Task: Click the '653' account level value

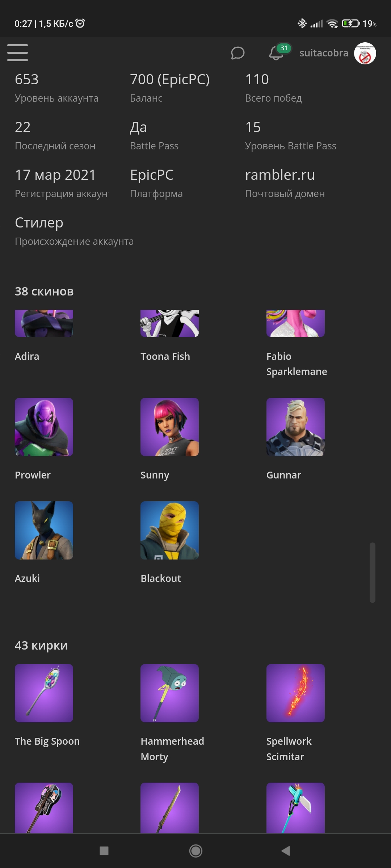Action: [x=27, y=80]
